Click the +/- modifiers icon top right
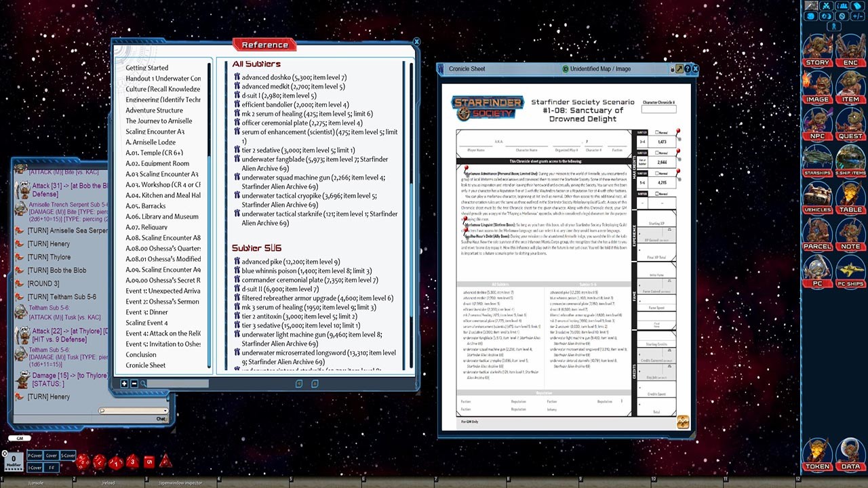The width and height of the screenshot is (868, 488). [857, 16]
